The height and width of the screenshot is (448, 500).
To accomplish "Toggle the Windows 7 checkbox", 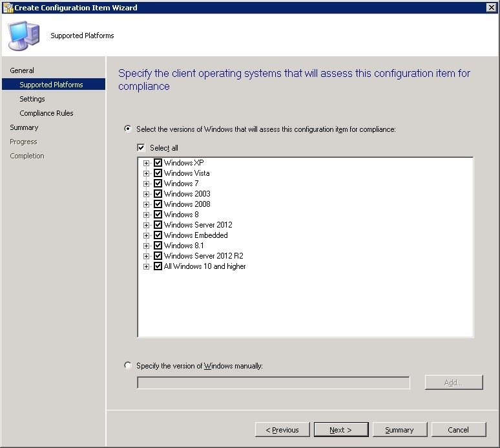I will 158,183.
